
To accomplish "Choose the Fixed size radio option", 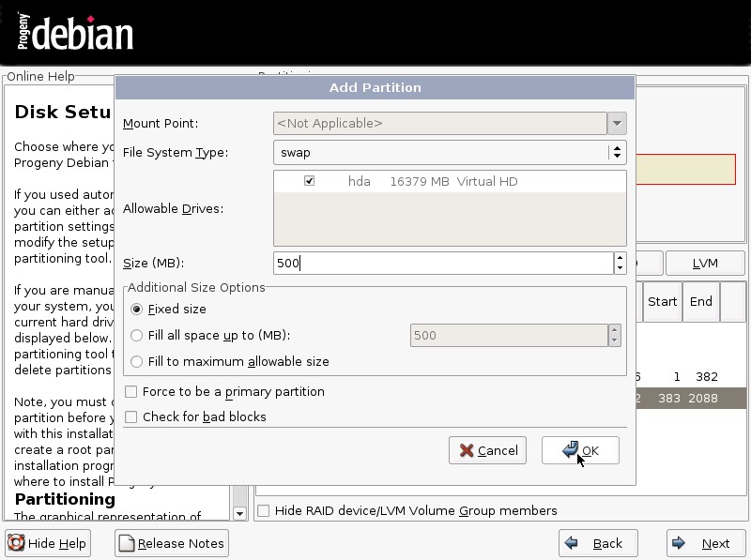I will 137,309.
